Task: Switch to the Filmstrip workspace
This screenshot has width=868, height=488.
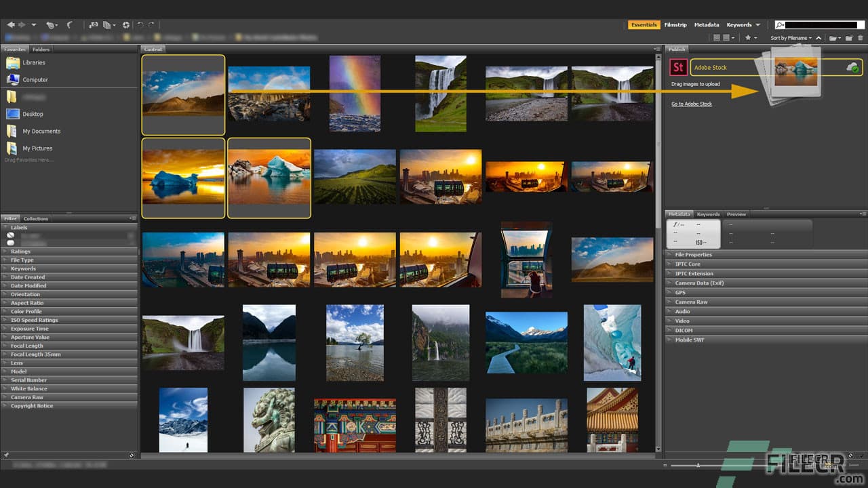Action: point(675,24)
